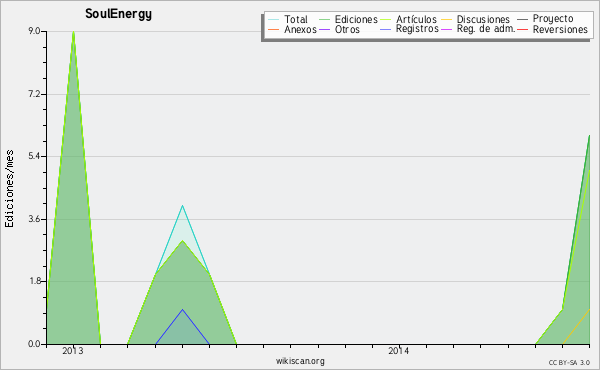The image size is (600, 370).
Task: Click the CC BY-SA 3.0 license text
Action: click(569, 363)
